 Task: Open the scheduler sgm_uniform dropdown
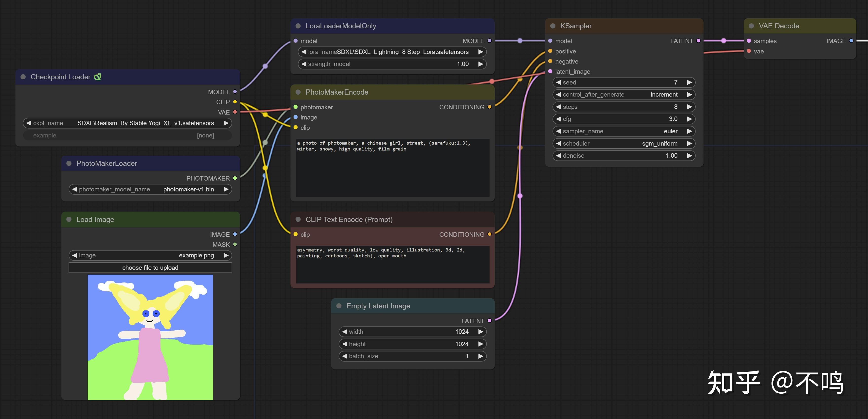point(623,143)
